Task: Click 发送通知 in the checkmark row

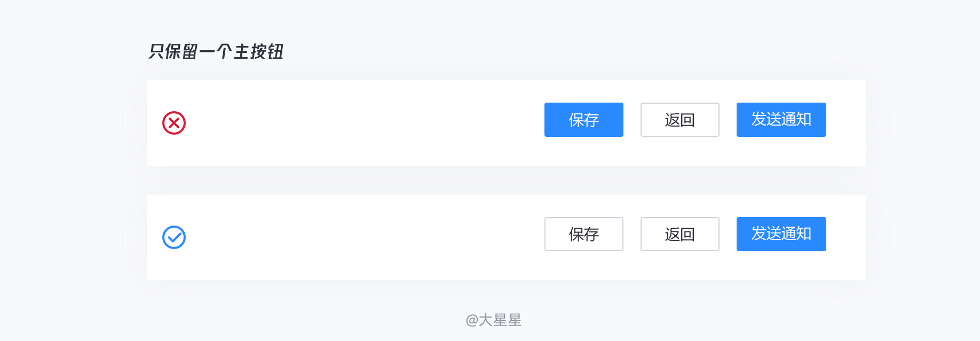Action: click(781, 234)
